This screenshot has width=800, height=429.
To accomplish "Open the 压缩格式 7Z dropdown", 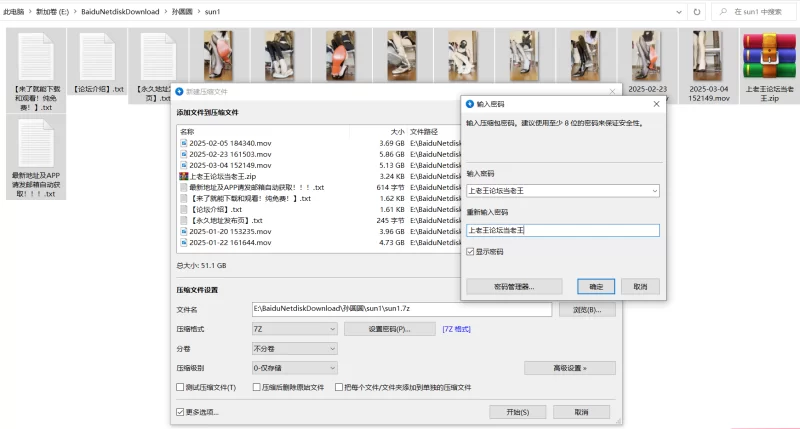I will click(294, 330).
